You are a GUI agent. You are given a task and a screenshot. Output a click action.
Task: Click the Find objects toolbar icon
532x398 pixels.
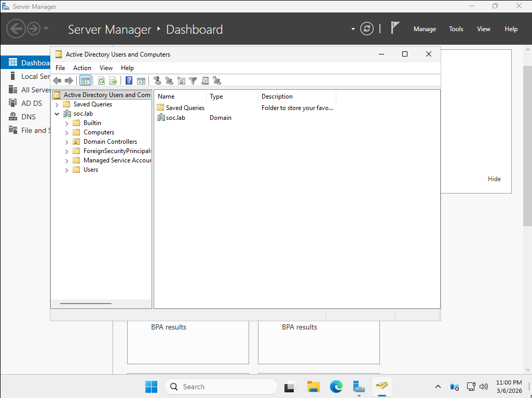coord(205,80)
